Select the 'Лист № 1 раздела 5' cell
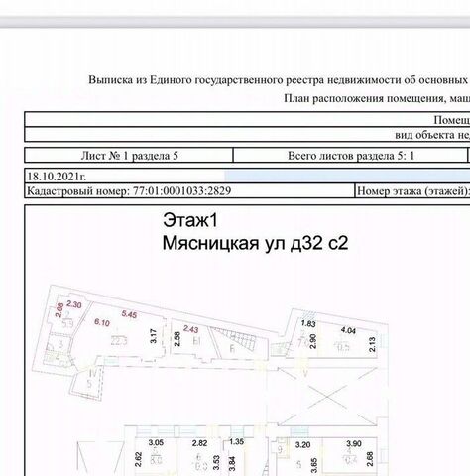The image size is (470, 476). tap(129, 155)
